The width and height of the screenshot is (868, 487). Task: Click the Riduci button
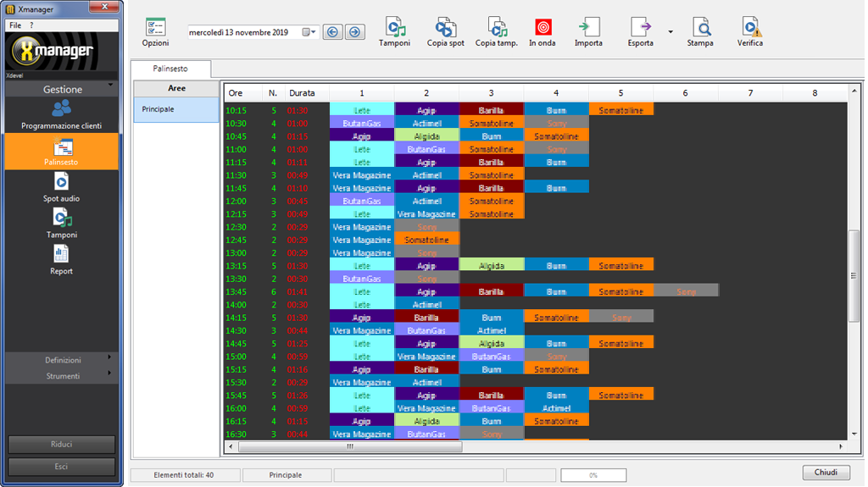[x=61, y=445]
